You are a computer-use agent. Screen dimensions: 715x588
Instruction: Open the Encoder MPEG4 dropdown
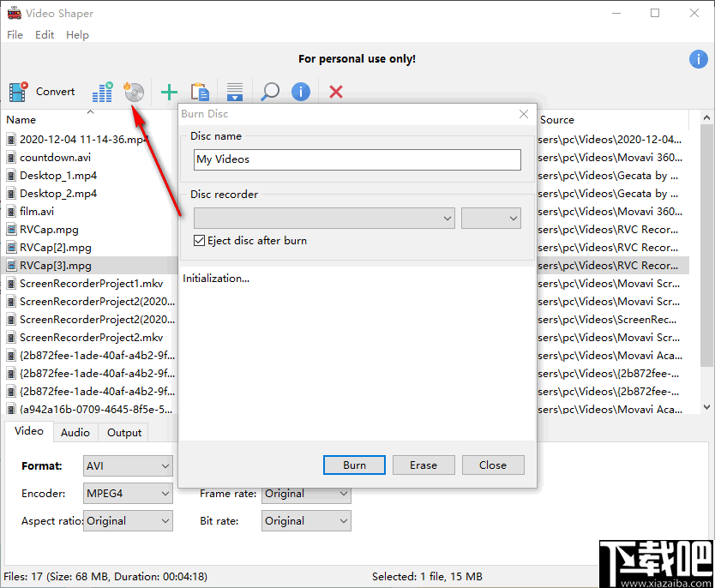click(128, 494)
